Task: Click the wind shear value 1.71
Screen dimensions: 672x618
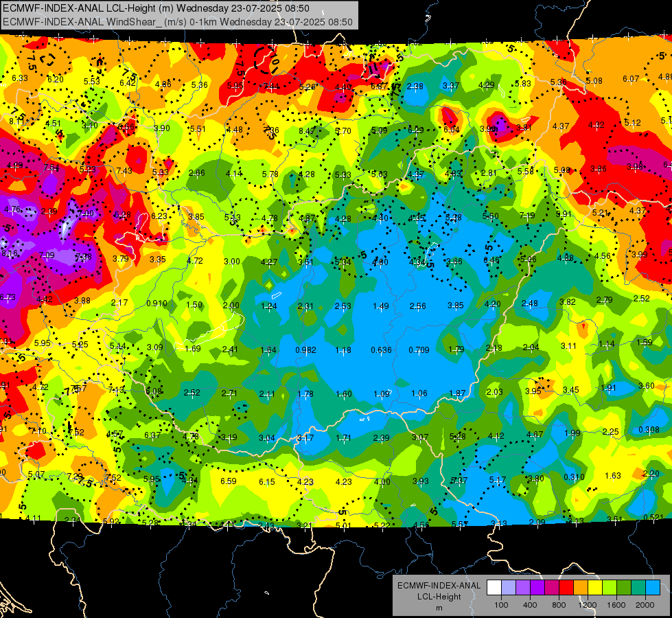Action: (x=343, y=438)
